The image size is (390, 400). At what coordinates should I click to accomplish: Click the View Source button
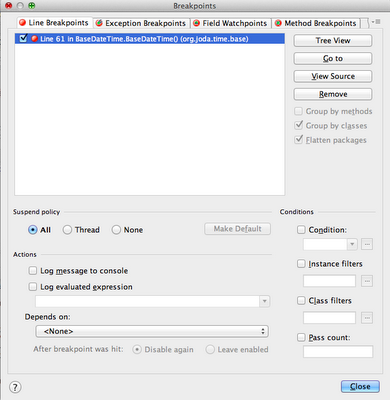point(333,76)
